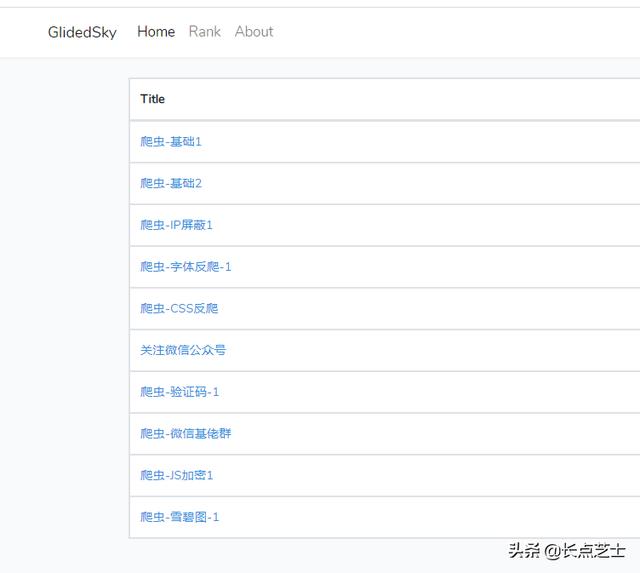
Task: Open the 关注微信公众号 link
Action: (x=182, y=350)
